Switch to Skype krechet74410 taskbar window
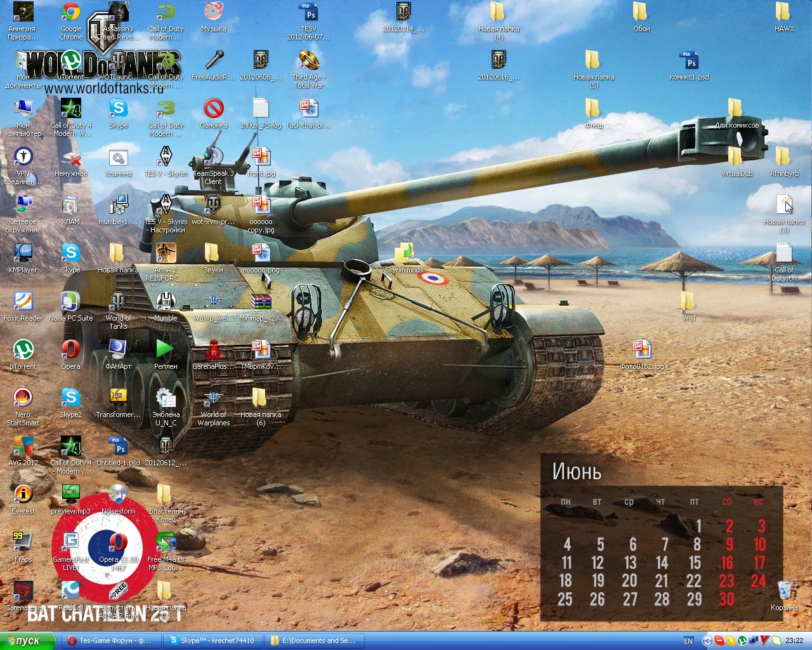 coord(213,641)
